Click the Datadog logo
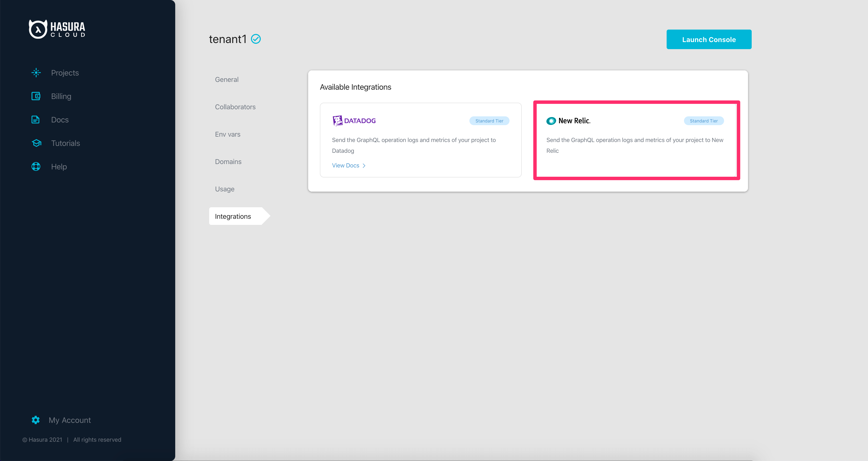This screenshot has height=461, width=868. (354, 121)
